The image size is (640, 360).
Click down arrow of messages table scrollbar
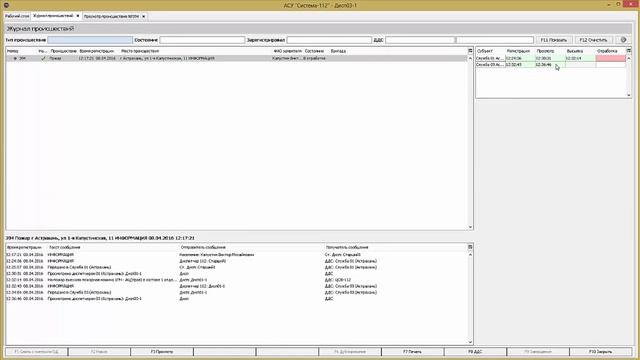coord(470,342)
